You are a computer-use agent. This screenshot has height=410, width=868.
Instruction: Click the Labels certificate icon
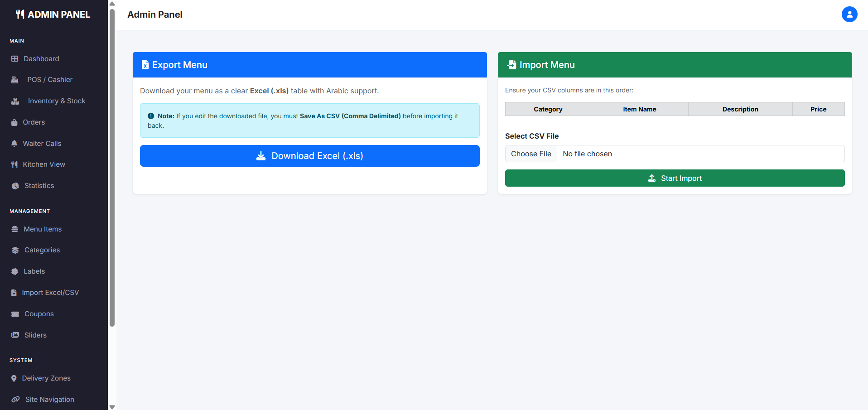point(15,271)
